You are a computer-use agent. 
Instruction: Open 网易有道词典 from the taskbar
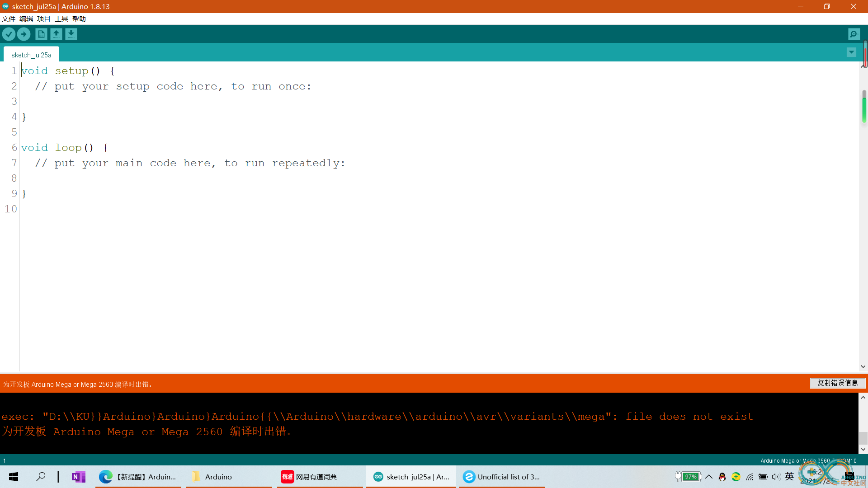tap(320, 477)
